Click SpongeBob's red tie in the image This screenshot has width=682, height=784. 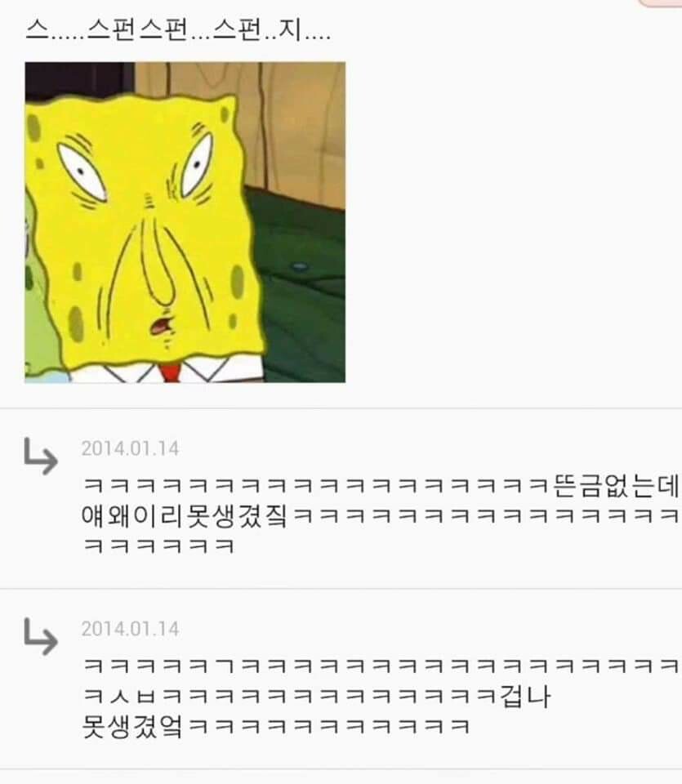click(x=170, y=372)
